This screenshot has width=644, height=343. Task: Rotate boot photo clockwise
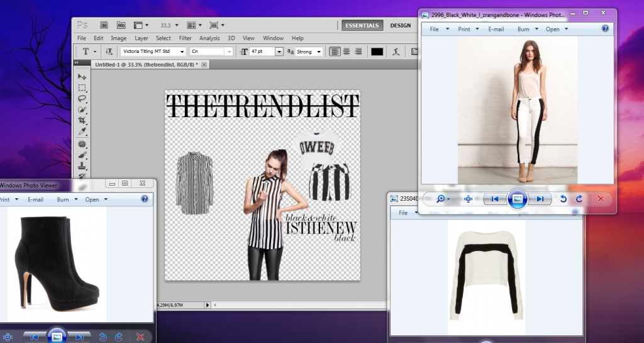pyautogui.click(x=119, y=337)
